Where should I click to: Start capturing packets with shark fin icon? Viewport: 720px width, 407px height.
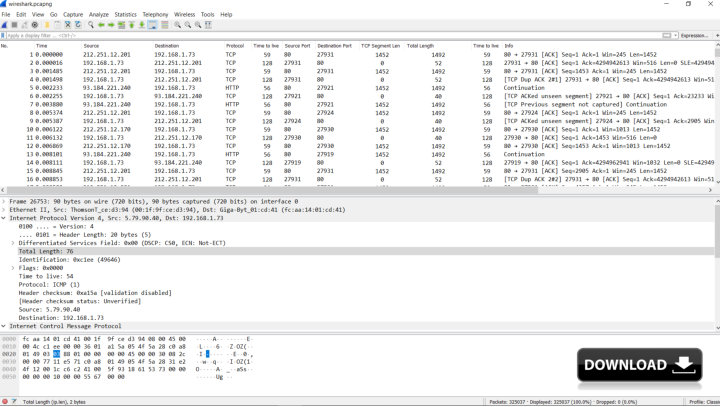point(5,25)
